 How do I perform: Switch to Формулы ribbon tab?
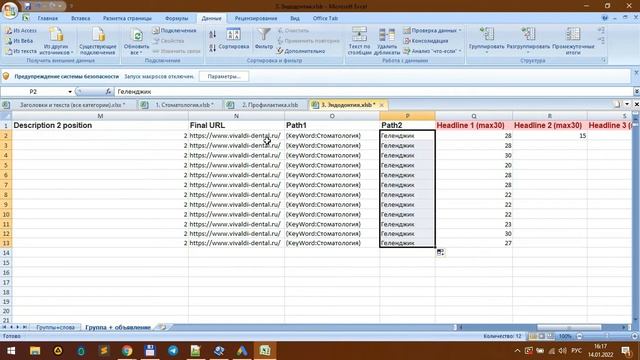(x=176, y=18)
